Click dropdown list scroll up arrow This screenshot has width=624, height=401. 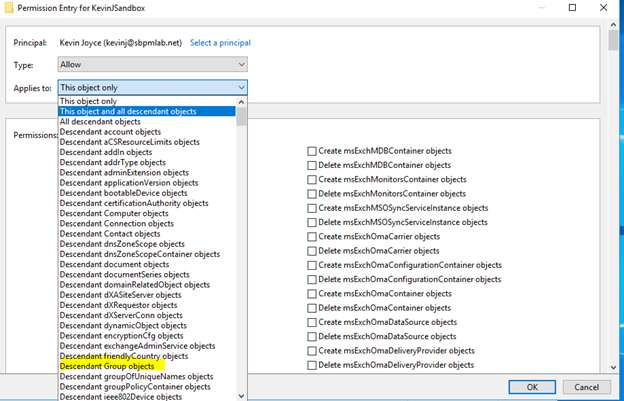coord(241,102)
